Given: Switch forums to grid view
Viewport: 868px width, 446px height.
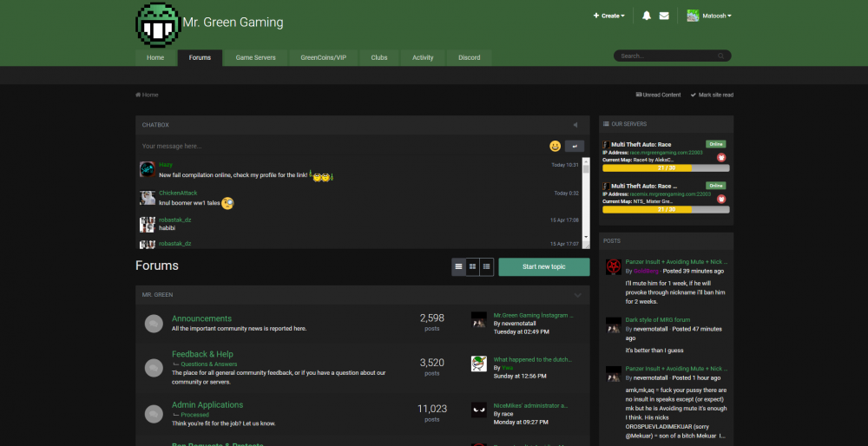Looking at the screenshot, I should click(472, 266).
